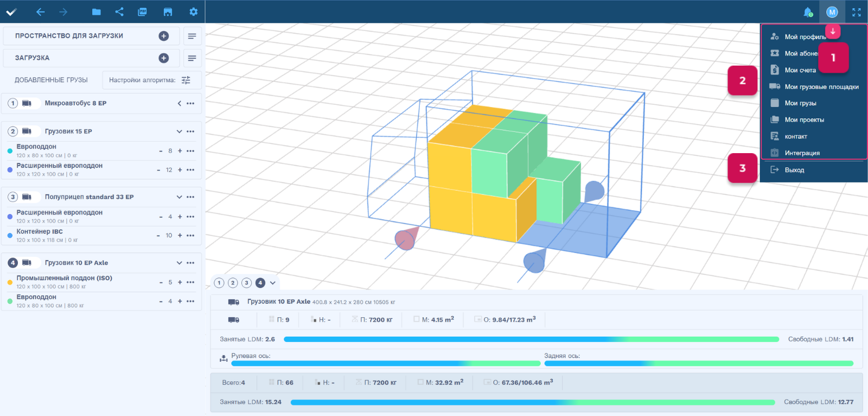This screenshot has width=868, height=416.
Task: Open the settings gear in top toolbar
Action: (193, 12)
